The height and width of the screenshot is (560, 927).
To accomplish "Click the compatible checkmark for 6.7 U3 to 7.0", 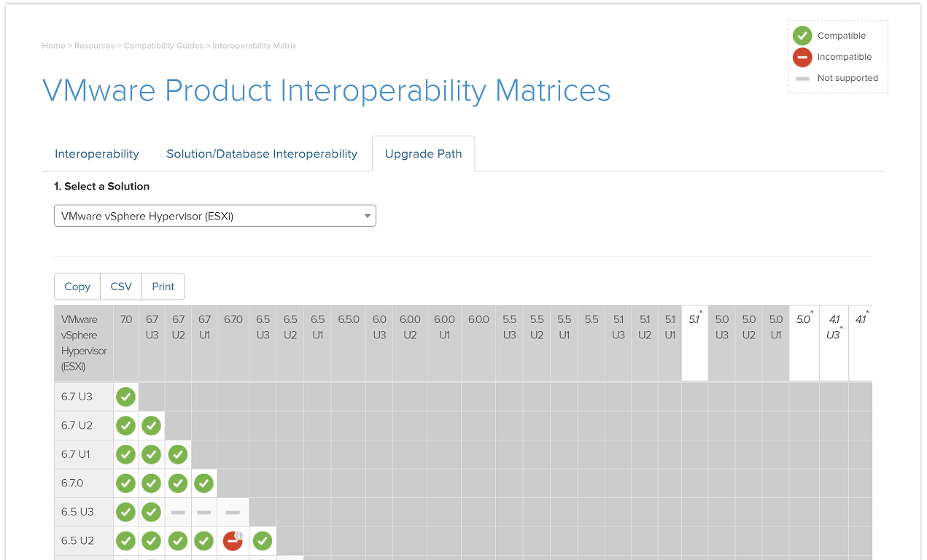I will (x=126, y=397).
